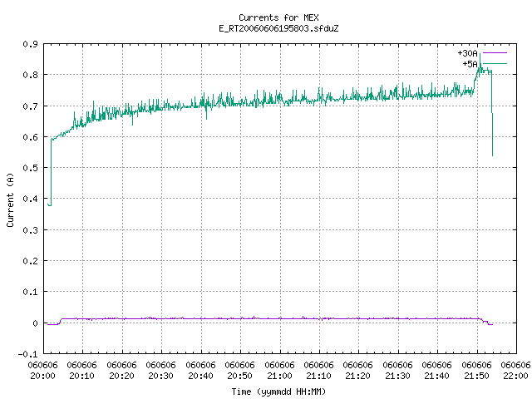
Task: Click y-axis tick label 0.9
Action: click(x=30, y=44)
